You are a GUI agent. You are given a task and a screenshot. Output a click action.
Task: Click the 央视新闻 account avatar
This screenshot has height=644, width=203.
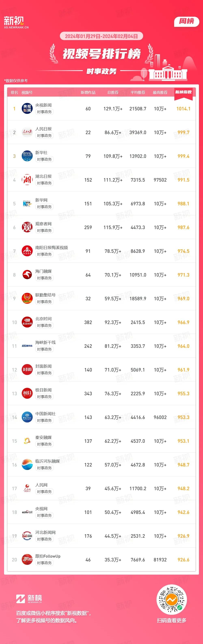coord(27,109)
